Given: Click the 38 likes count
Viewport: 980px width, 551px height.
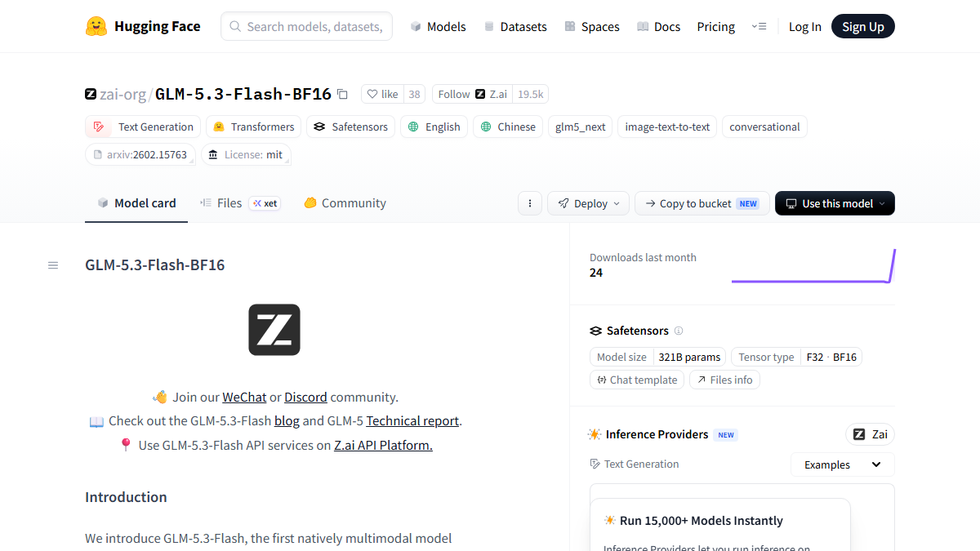Looking at the screenshot, I should 414,94.
